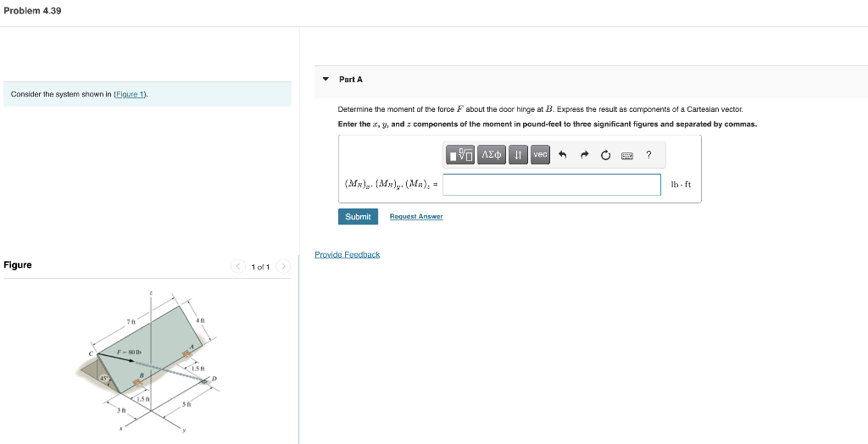Click the redo arrow icon

[584, 156]
